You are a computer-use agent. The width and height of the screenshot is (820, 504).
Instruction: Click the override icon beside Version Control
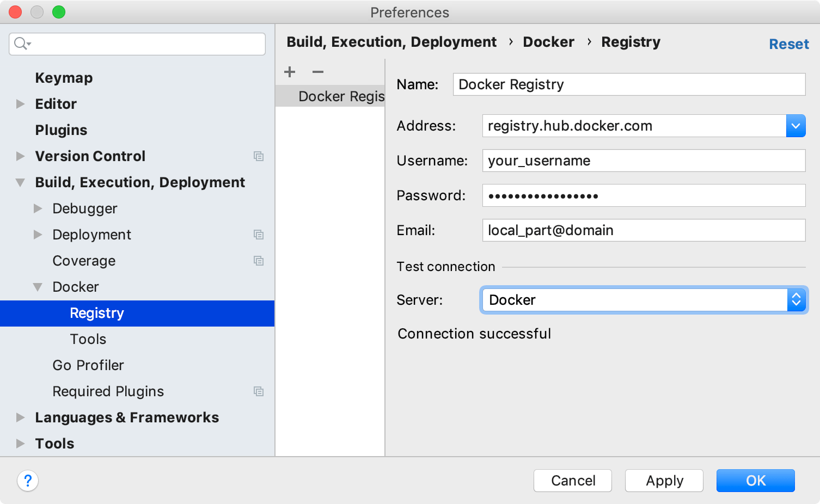pos(259,156)
